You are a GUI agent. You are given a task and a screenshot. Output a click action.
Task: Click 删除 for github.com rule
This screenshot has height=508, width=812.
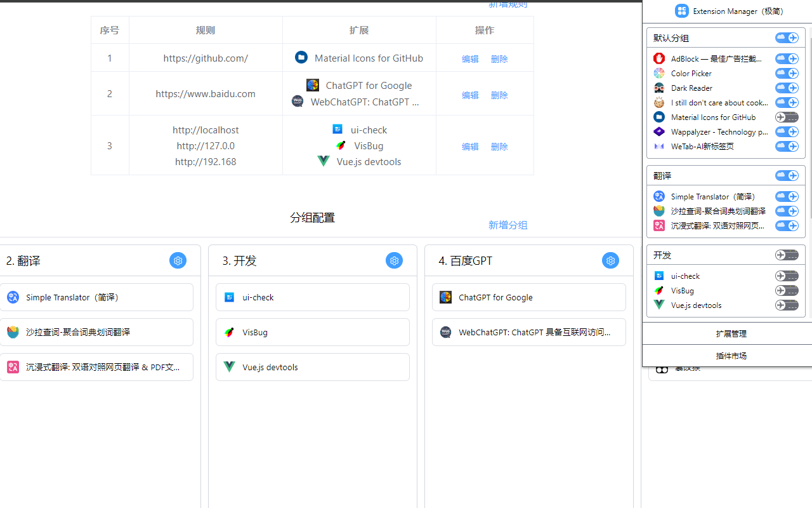(499, 58)
